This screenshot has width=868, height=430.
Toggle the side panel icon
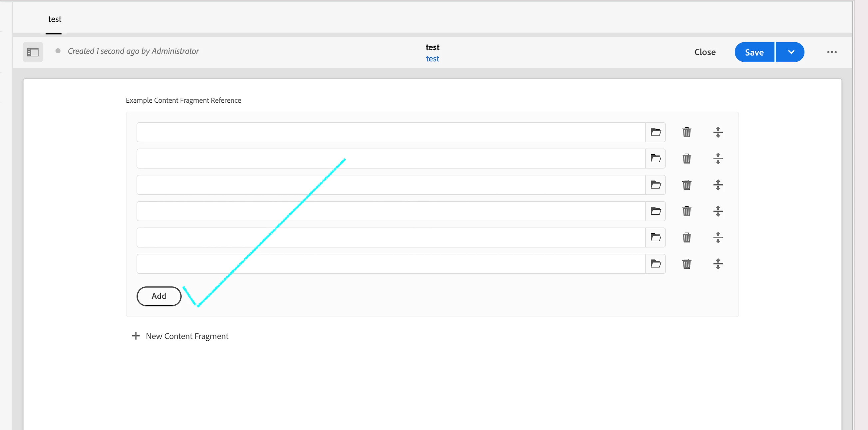pyautogui.click(x=33, y=52)
